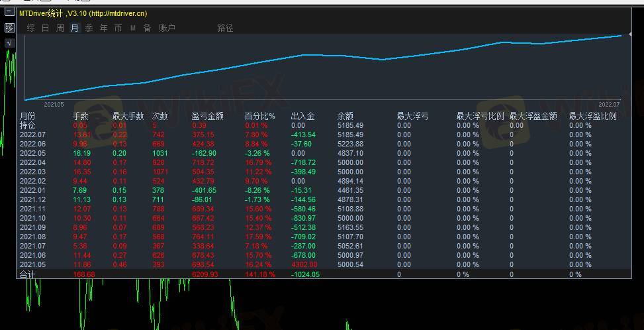Open the 账户 account tab
This screenshot has height=330, width=644.
coord(167,28)
